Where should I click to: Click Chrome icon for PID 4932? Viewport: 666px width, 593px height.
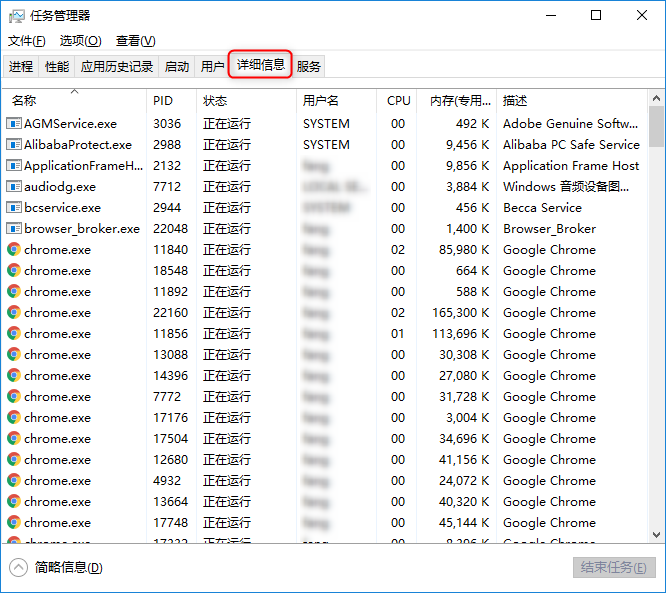point(14,481)
